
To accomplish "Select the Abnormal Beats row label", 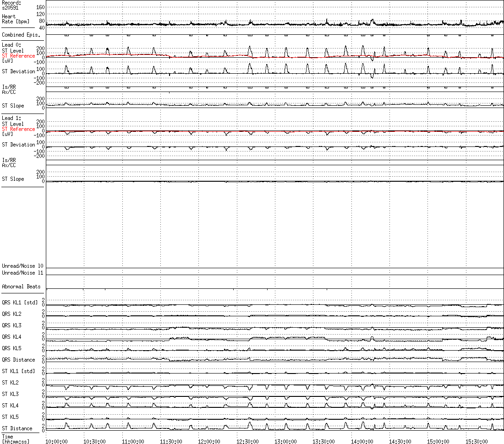I will 21,287.
